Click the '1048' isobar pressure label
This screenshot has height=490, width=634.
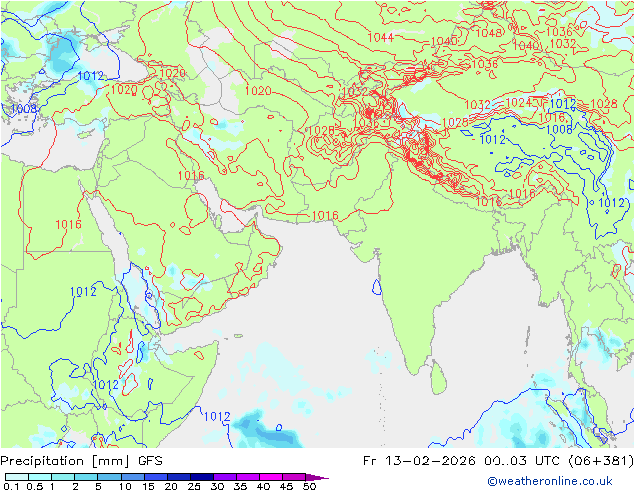click(488, 33)
